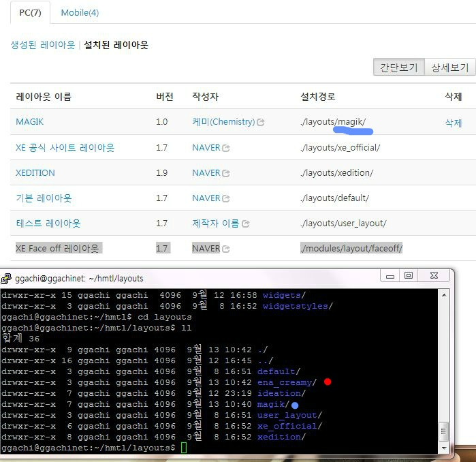Open the 테스트 레이아웃 link
476x462 pixels.
48,224
